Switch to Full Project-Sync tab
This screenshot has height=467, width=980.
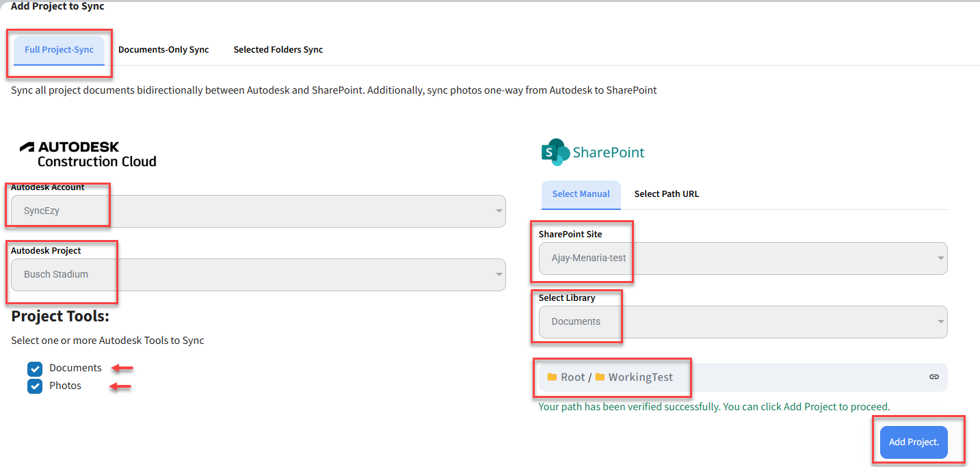[x=59, y=50]
